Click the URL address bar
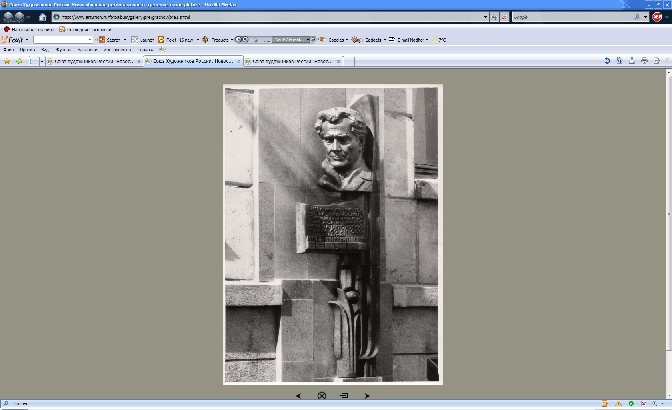 coord(270,17)
